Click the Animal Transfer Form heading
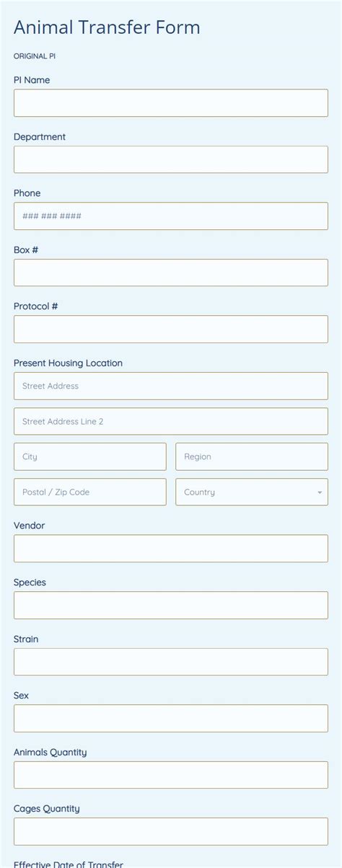This screenshot has height=868, width=342. point(107,27)
